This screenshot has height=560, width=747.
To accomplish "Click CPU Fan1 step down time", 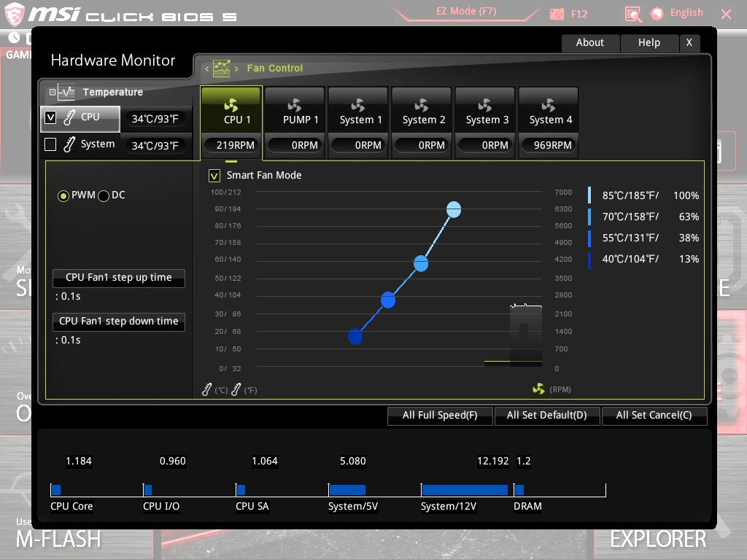I will (119, 322).
